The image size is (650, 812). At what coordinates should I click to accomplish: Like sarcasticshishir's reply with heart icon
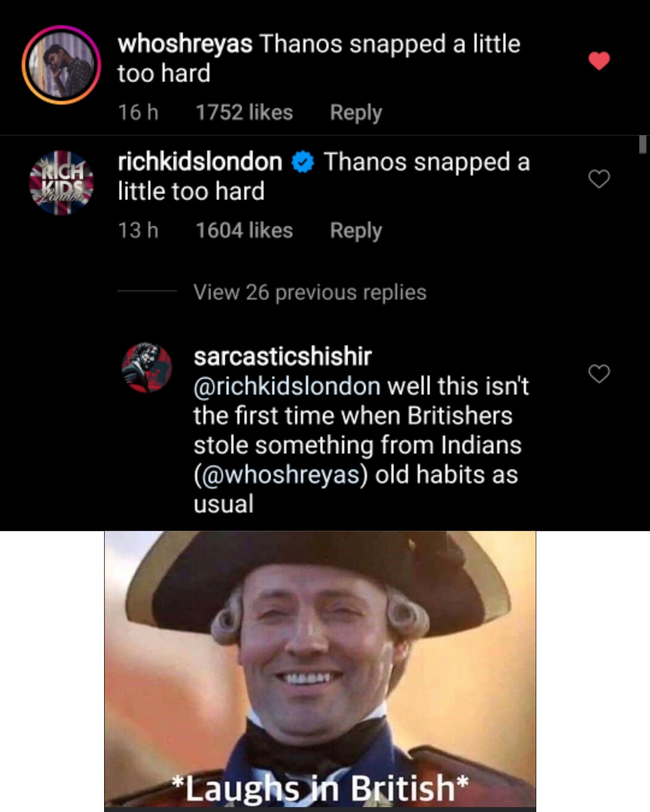(599, 374)
